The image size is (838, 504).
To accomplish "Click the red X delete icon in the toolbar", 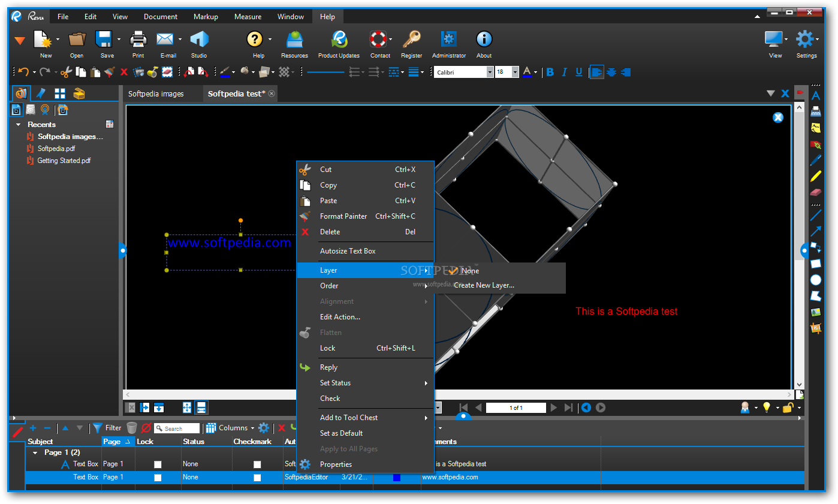I will click(x=124, y=72).
